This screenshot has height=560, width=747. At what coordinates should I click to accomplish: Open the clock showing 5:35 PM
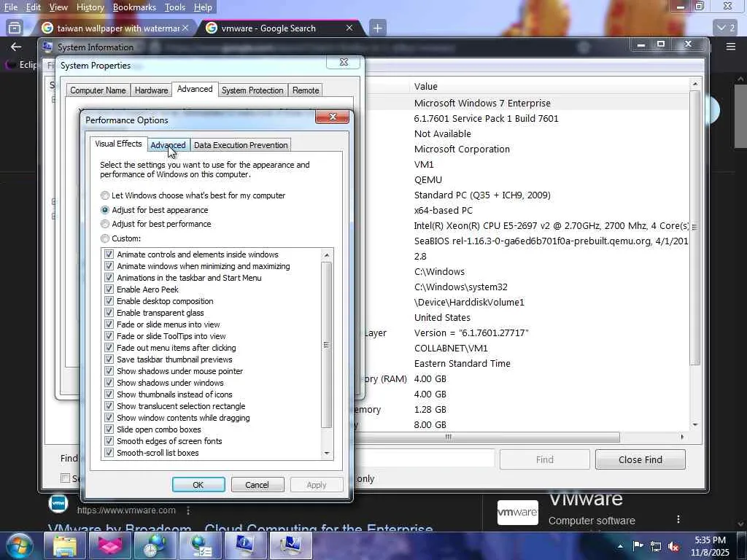point(710,546)
